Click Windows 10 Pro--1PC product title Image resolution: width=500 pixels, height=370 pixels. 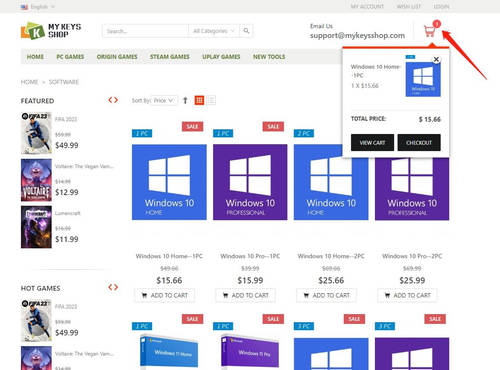pyautogui.click(x=250, y=256)
